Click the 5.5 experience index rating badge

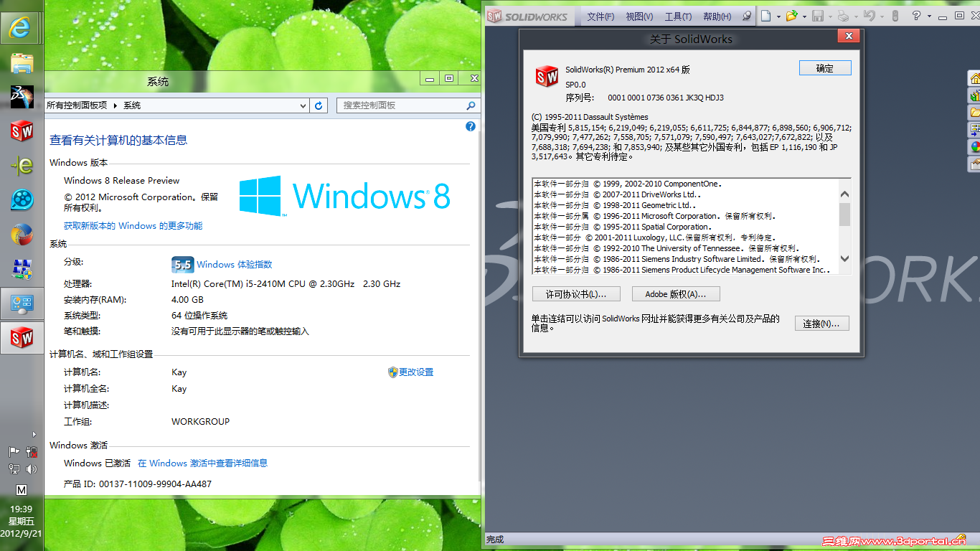tap(183, 265)
